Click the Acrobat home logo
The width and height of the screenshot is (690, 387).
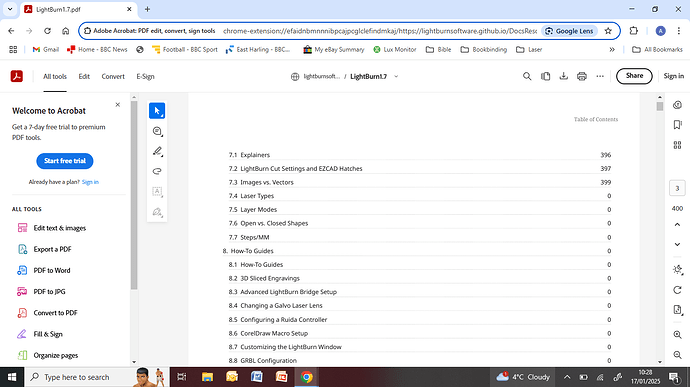(x=17, y=76)
